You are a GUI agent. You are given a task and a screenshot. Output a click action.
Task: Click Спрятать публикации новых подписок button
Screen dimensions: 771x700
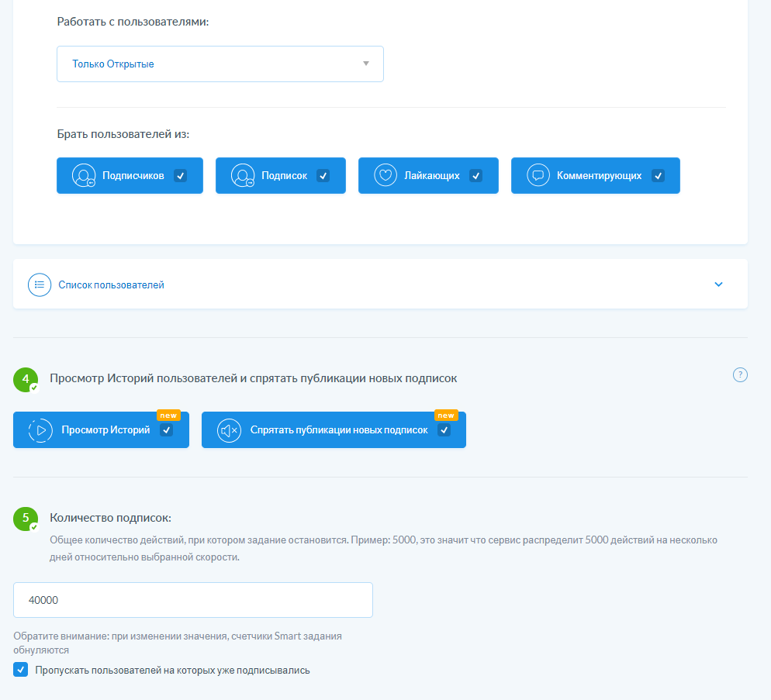[x=338, y=430]
